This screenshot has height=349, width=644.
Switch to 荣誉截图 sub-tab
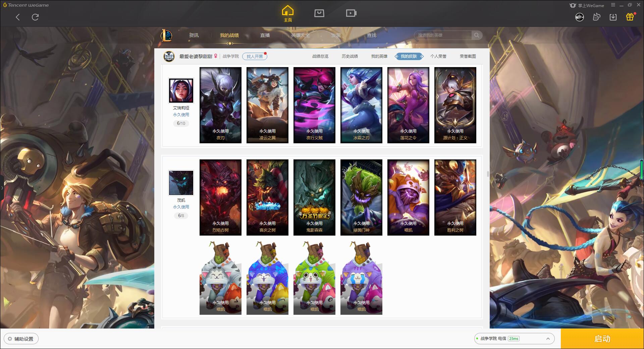[x=468, y=56]
